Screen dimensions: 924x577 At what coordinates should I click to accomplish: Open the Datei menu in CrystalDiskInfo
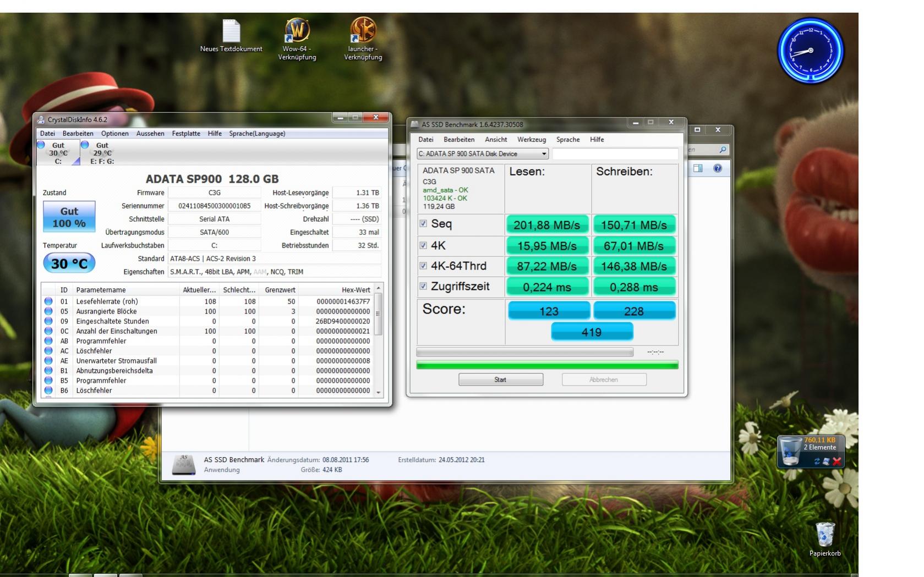coord(47,134)
